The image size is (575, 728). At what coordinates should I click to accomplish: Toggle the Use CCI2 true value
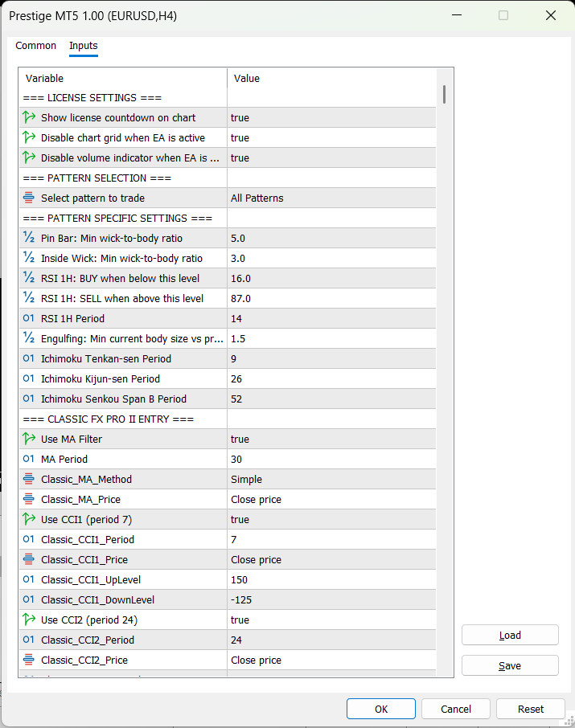[x=331, y=620]
